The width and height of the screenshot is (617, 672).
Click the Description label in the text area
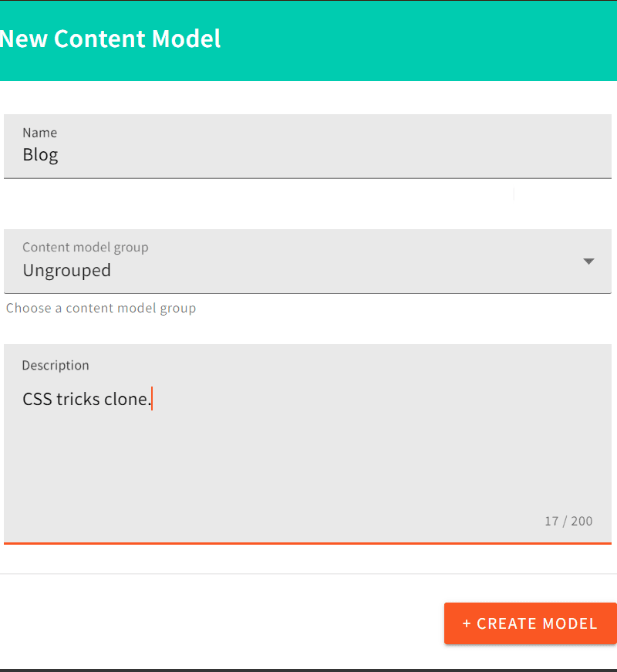pos(56,365)
